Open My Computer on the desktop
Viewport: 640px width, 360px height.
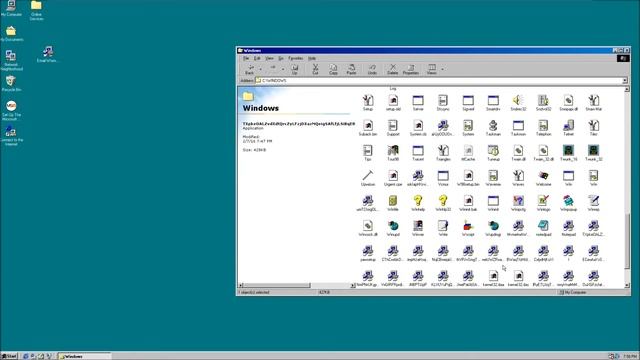11,8
